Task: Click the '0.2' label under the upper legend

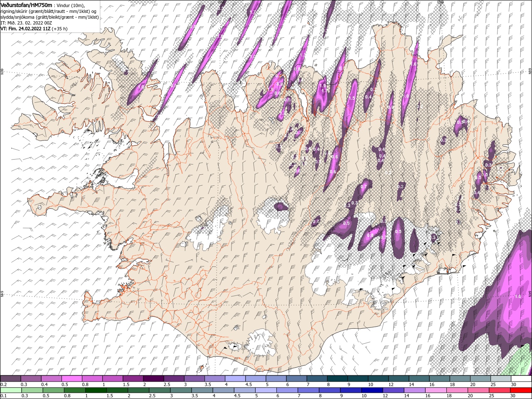Action: (x=4, y=384)
